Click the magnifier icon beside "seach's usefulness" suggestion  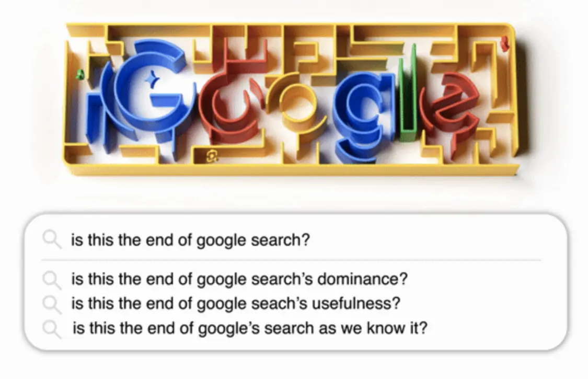point(52,303)
